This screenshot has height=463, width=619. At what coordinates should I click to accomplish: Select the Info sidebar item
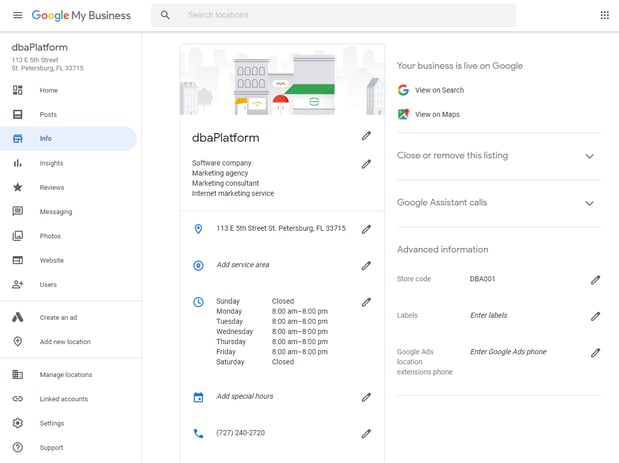point(69,139)
